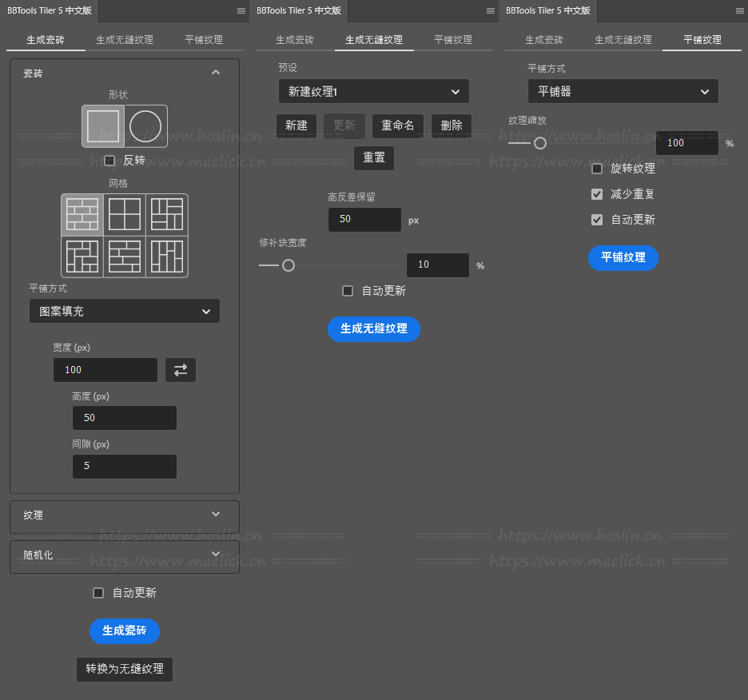The width and height of the screenshot is (748, 700).
Task: Switch to 生成无缝纹理 tab in left panel
Action: pos(125,40)
